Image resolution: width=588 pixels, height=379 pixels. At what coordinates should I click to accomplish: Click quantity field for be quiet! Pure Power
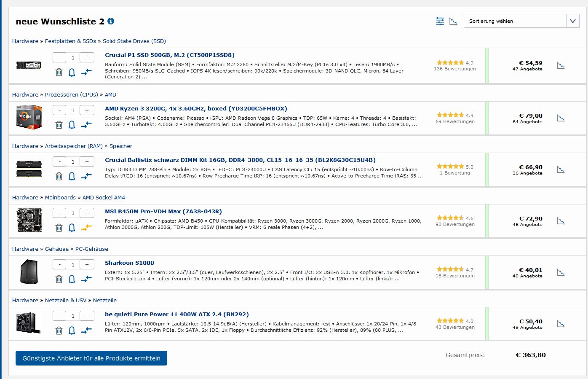click(73, 316)
